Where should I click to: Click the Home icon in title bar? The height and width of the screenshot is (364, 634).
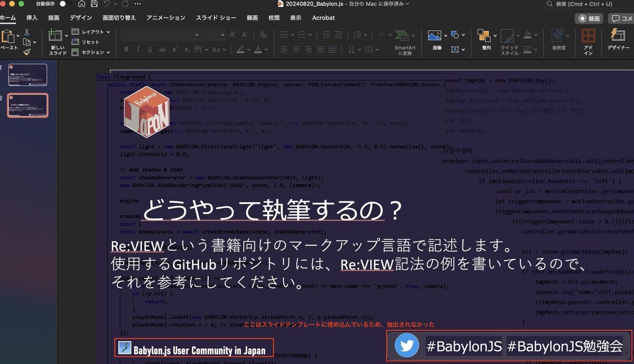(x=81, y=4)
